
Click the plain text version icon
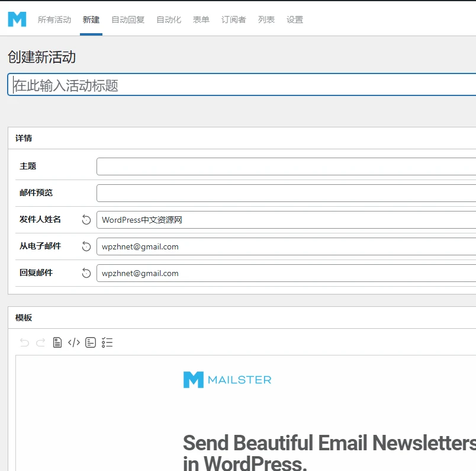[91, 342]
